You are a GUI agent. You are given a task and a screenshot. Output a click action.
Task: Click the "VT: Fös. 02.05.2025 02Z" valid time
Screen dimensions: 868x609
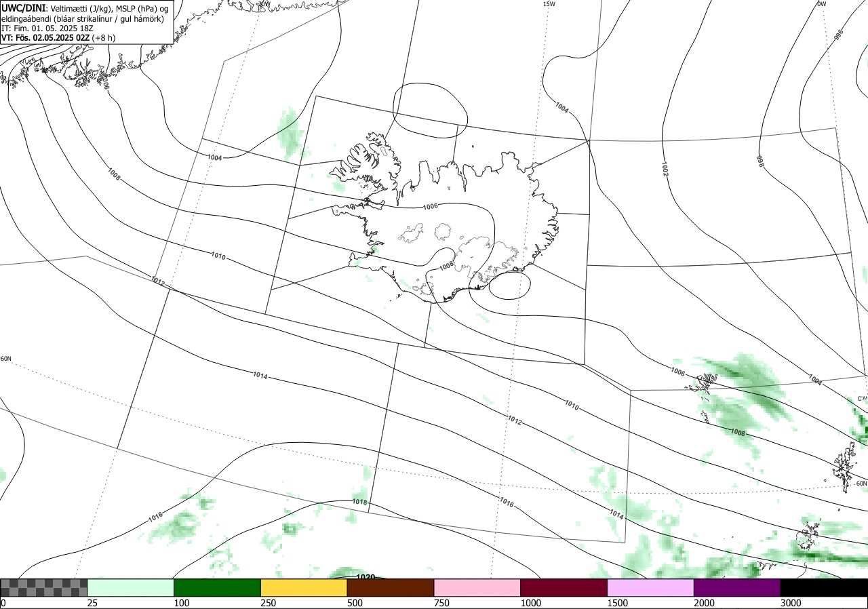tap(46, 38)
